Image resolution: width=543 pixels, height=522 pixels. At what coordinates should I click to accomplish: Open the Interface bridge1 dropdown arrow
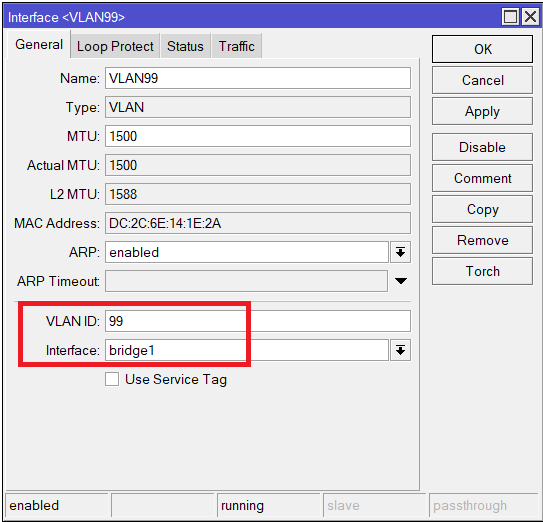(x=401, y=350)
